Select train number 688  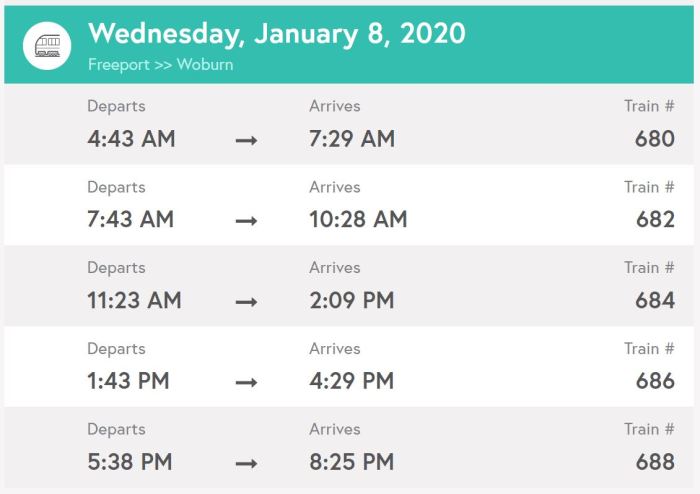point(655,463)
